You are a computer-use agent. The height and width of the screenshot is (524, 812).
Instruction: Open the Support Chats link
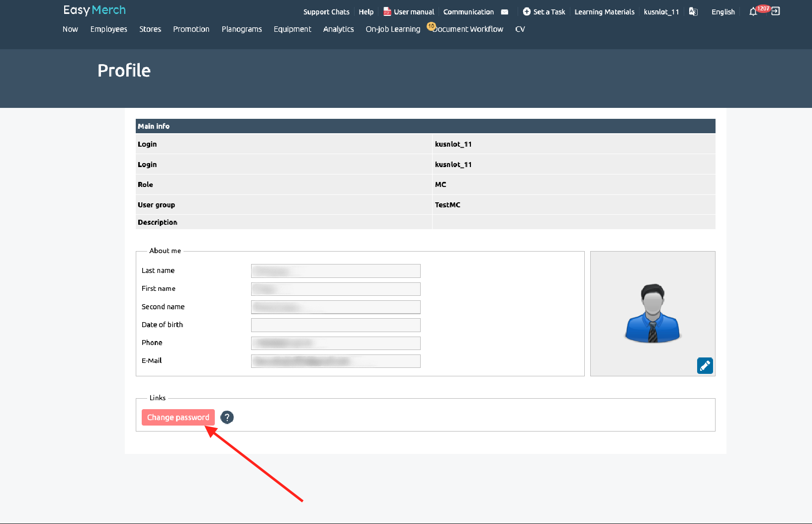(x=326, y=12)
